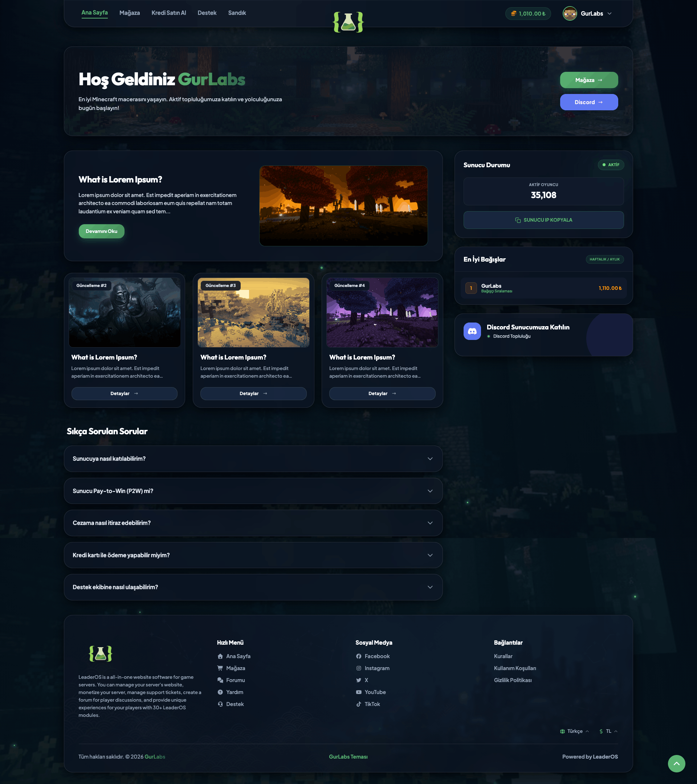Click the question icon beside Yardım
This screenshot has width=697, height=784.
click(x=220, y=692)
